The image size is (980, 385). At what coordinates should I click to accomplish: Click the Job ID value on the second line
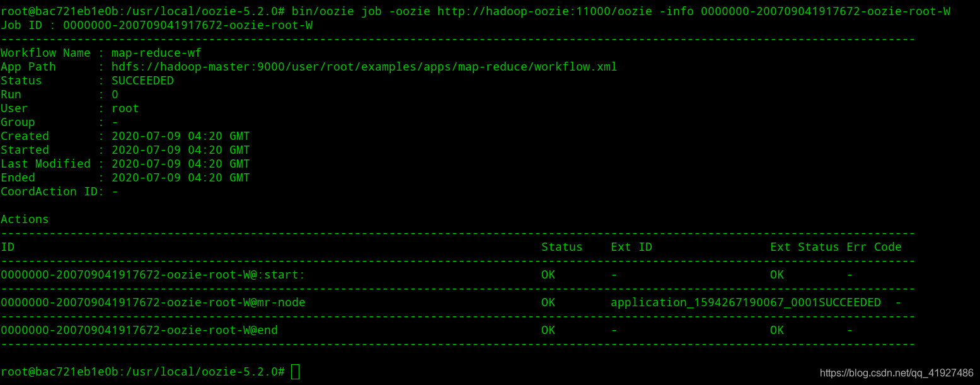point(188,25)
